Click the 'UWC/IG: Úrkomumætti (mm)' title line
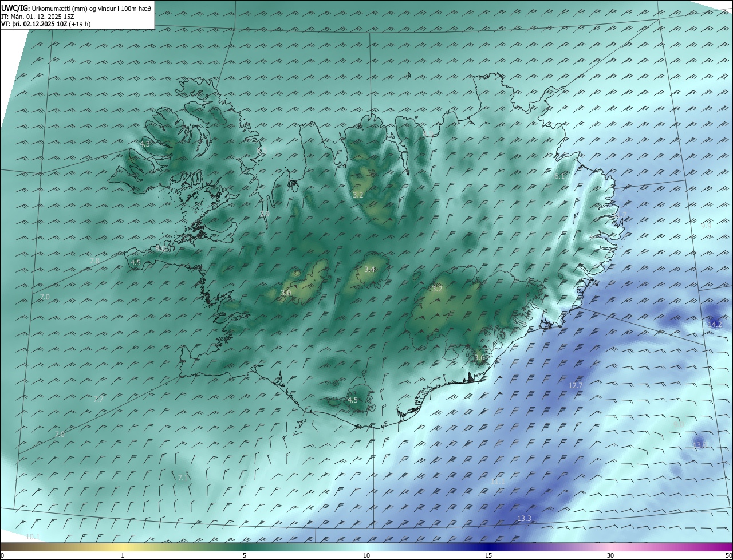The image size is (733, 560). (77, 9)
